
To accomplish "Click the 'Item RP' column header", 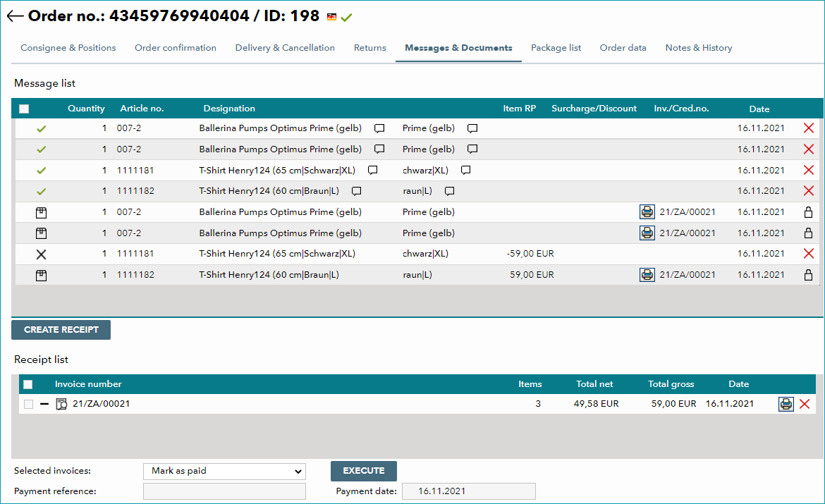I will 519,109.
